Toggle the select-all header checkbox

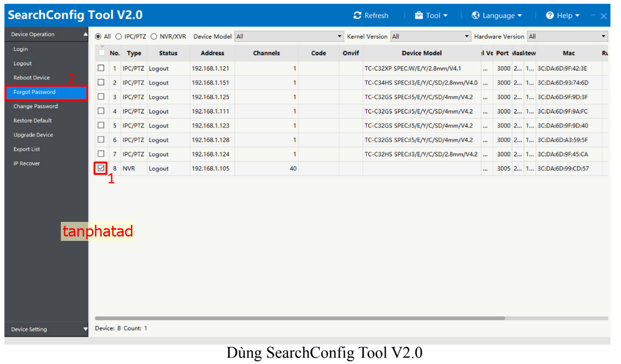pyautogui.click(x=102, y=53)
